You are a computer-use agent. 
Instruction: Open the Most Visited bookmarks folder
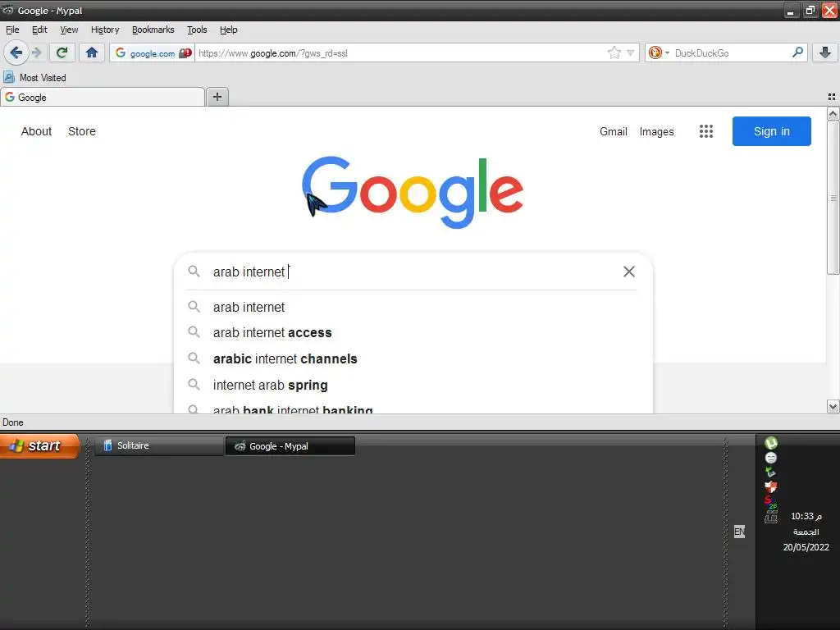coord(35,78)
